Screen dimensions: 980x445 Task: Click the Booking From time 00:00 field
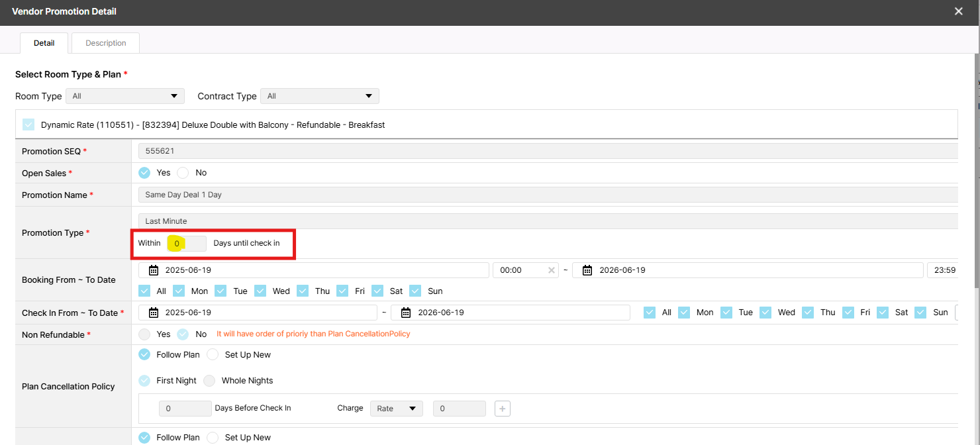(x=526, y=270)
